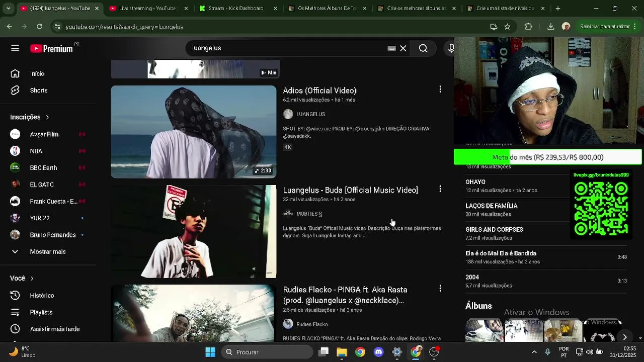Open File Explorer from the taskbar
This screenshot has width=644, height=362.
coord(342,352)
